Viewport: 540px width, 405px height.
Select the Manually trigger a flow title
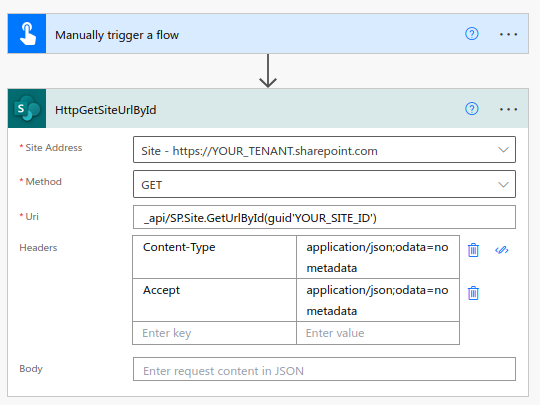pos(117,35)
